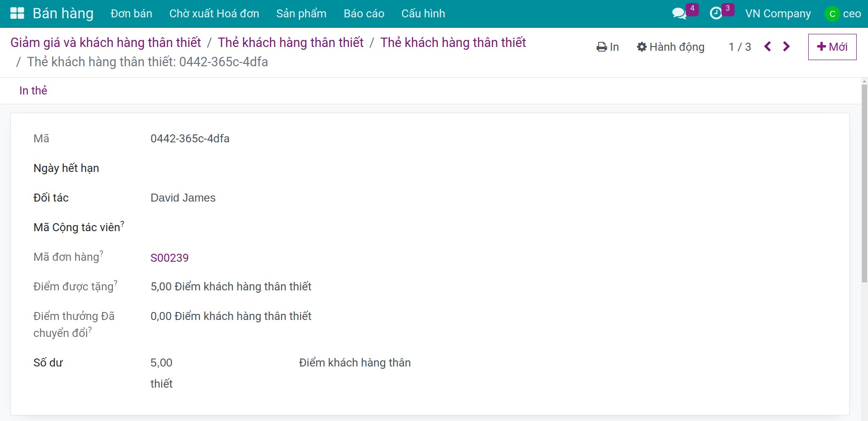The height and width of the screenshot is (421, 868).
Task: Go to previous record with left chevron
Action: point(767,47)
